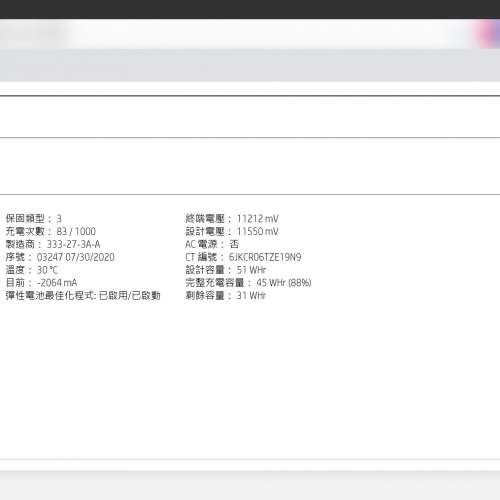This screenshot has width=500, height=500.
Task: Click the 設計容量 51 WHr value
Action: click(251, 270)
